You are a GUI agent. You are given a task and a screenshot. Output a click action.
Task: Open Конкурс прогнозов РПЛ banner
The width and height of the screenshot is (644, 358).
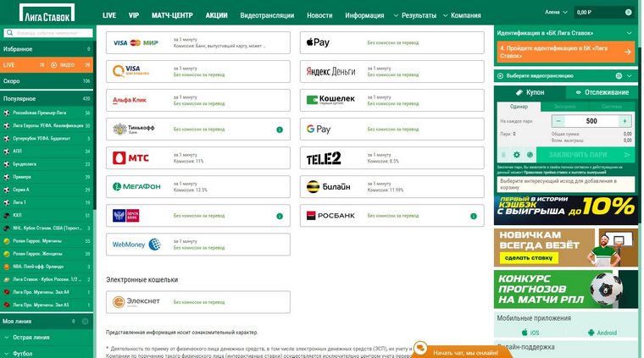tap(566, 289)
